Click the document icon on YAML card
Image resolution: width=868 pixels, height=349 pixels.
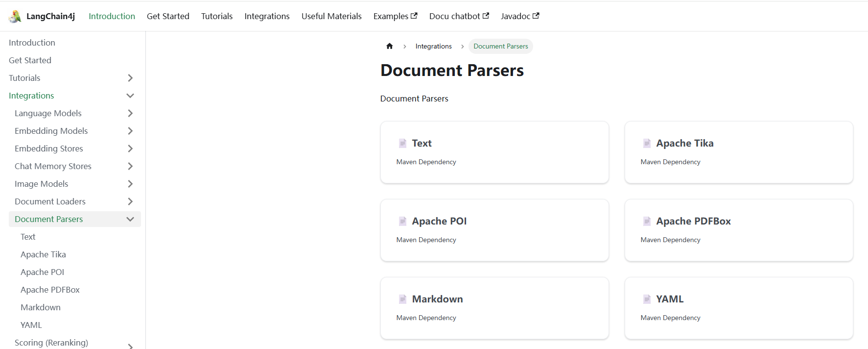click(647, 299)
